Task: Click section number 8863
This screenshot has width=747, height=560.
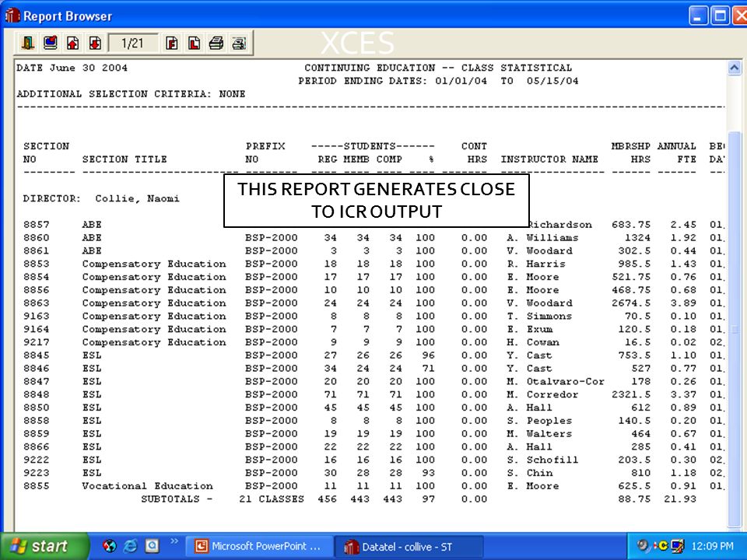Action: tap(37, 303)
